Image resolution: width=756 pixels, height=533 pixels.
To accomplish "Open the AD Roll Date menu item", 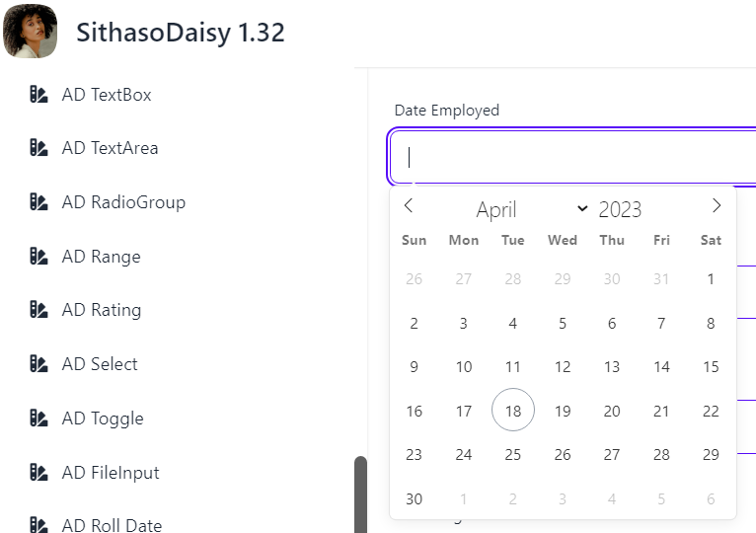I will [111, 525].
